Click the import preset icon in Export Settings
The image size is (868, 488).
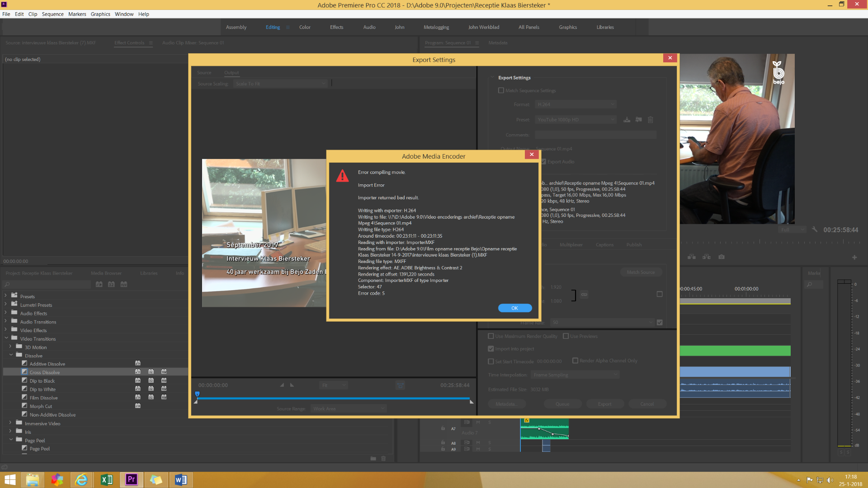click(x=638, y=120)
